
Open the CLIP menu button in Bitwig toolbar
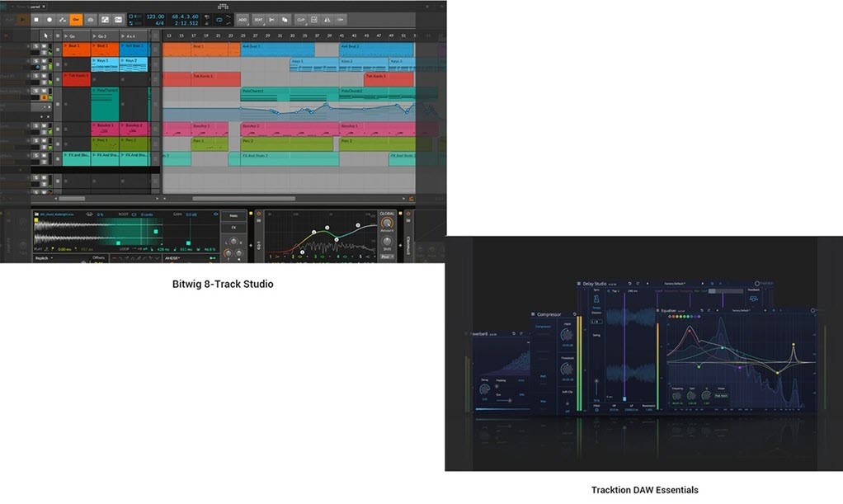300,19
